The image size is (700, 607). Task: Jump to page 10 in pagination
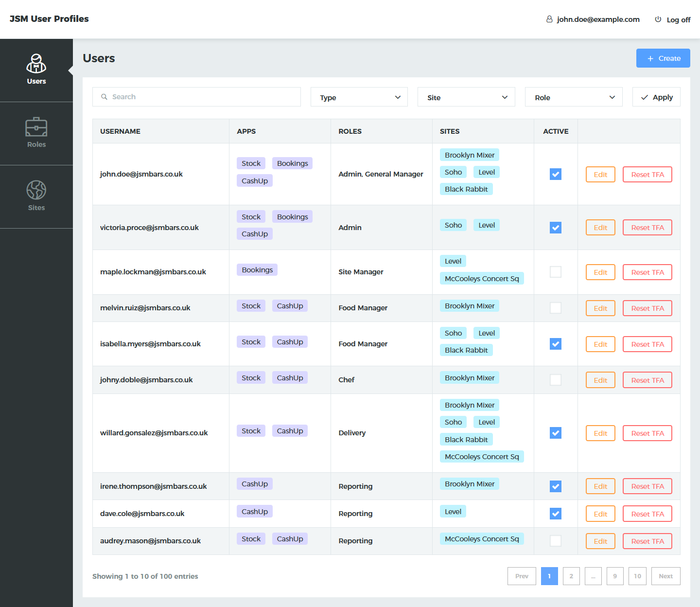637,576
